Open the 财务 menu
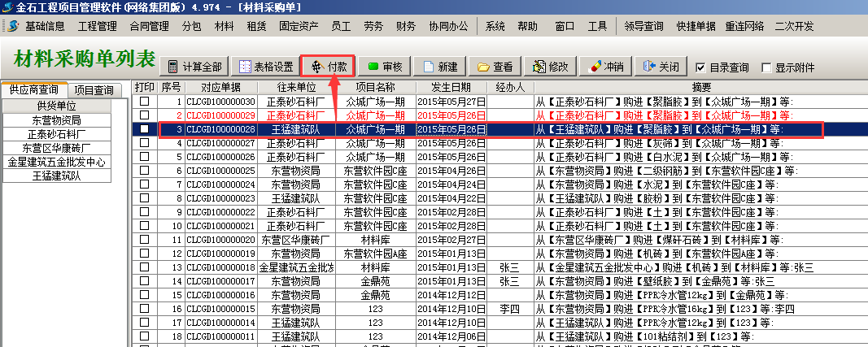This screenshot has width=868, height=347. [x=406, y=26]
